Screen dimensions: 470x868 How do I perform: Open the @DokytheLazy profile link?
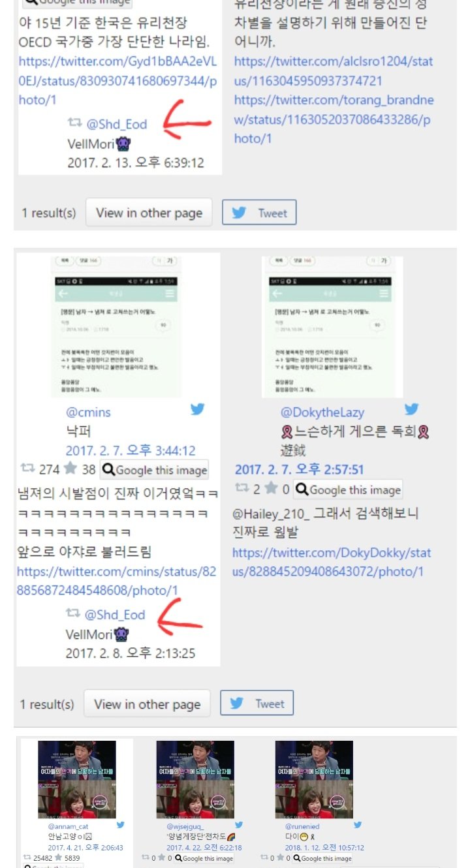point(322,412)
